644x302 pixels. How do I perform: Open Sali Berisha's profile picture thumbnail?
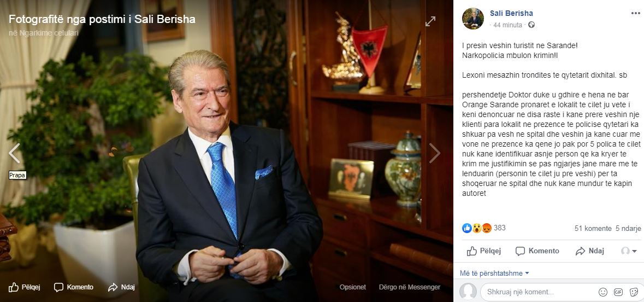[472, 19]
